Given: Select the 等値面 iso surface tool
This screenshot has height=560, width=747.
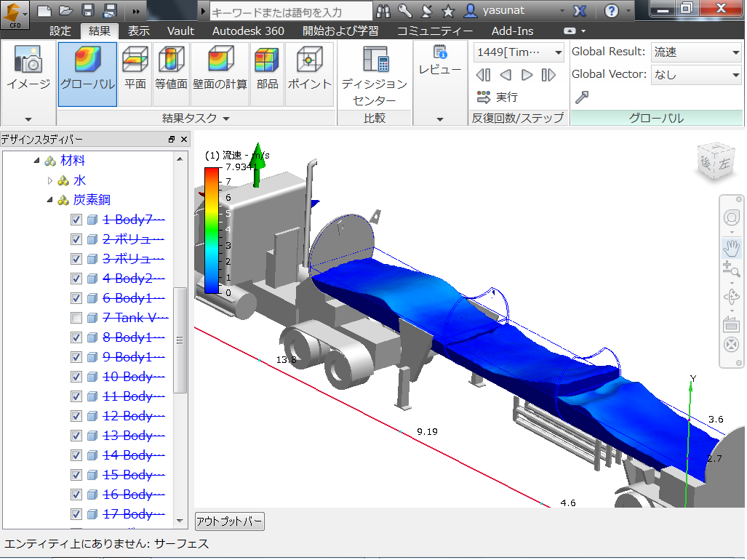Looking at the screenshot, I should click(171, 74).
